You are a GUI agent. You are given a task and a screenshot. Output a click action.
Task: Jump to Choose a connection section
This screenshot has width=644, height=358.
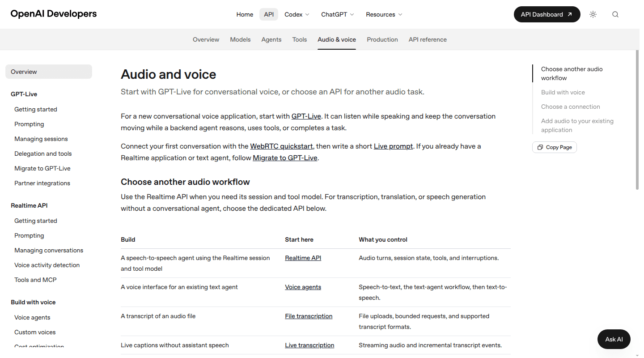[x=571, y=107]
